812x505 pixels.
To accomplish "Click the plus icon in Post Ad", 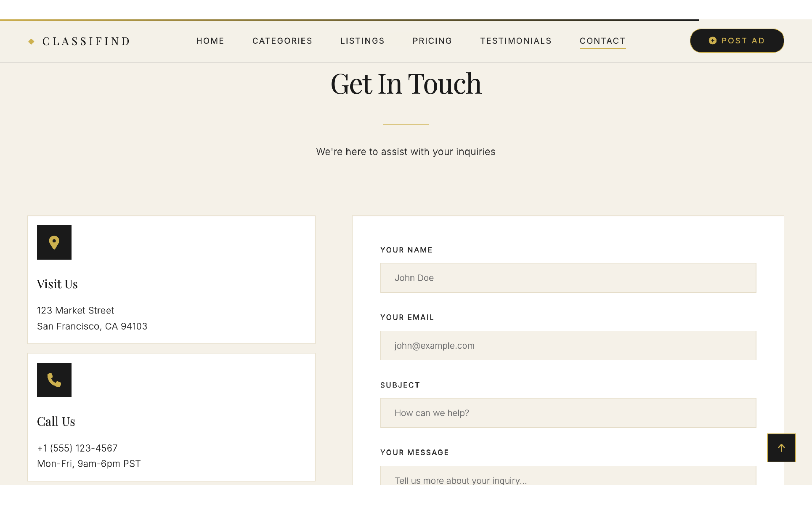I will coord(712,41).
